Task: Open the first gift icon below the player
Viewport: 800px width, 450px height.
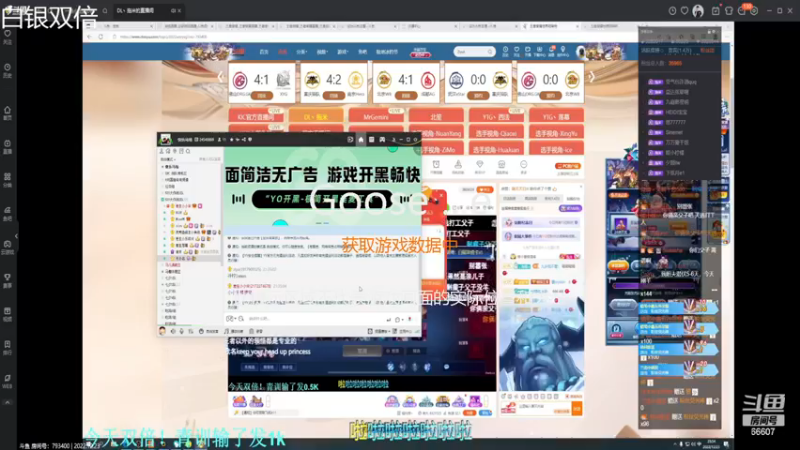Action: point(239,402)
